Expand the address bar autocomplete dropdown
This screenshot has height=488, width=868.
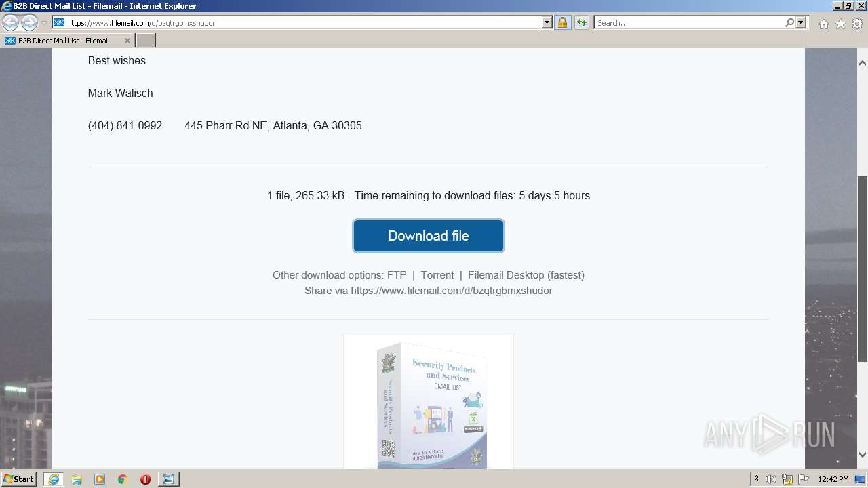547,22
